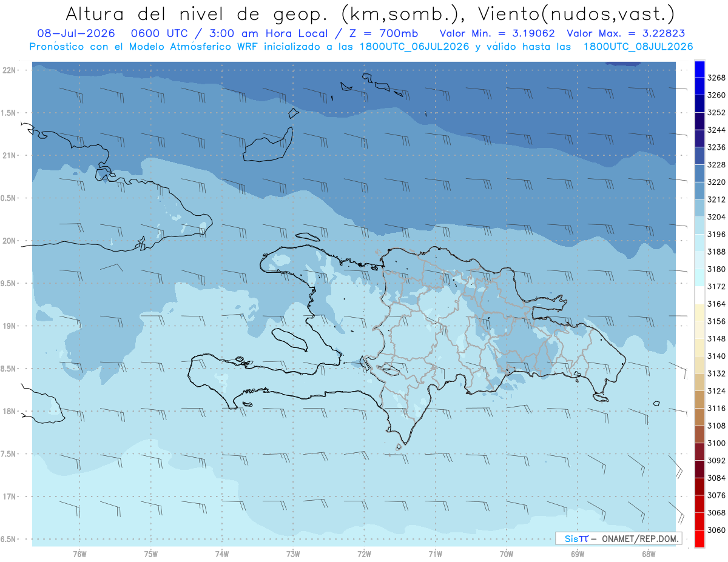The image size is (728, 562).
Task: Click the white colorbar segment above 3164
Action: (x=699, y=295)
